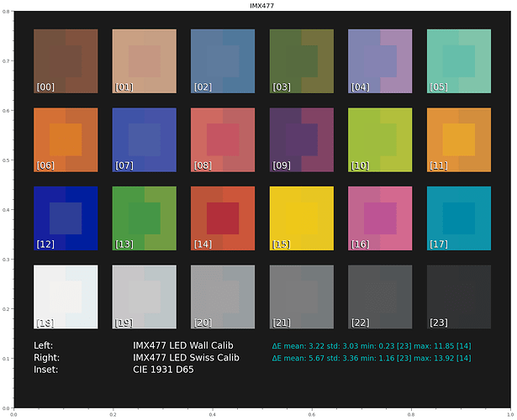517x420 pixels.
Task: Click the white patch labeled [18]
Action: pyautogui.click(x=66, y=297)
